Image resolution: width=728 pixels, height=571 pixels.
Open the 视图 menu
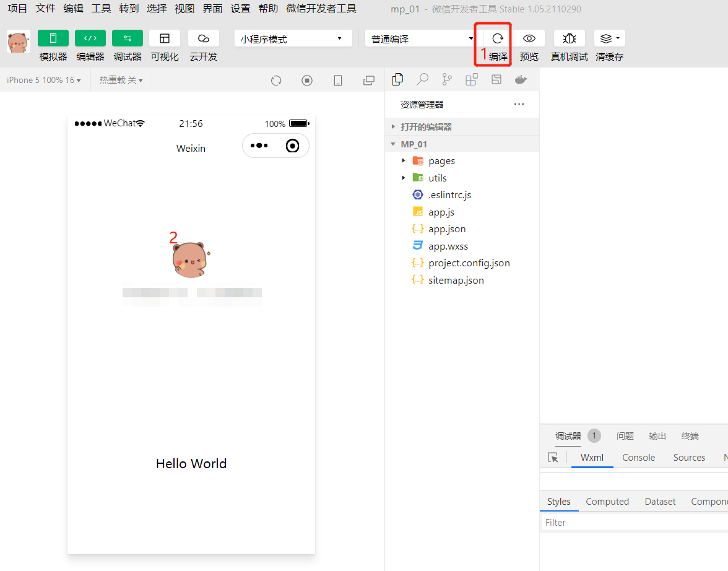click(184, 9)
